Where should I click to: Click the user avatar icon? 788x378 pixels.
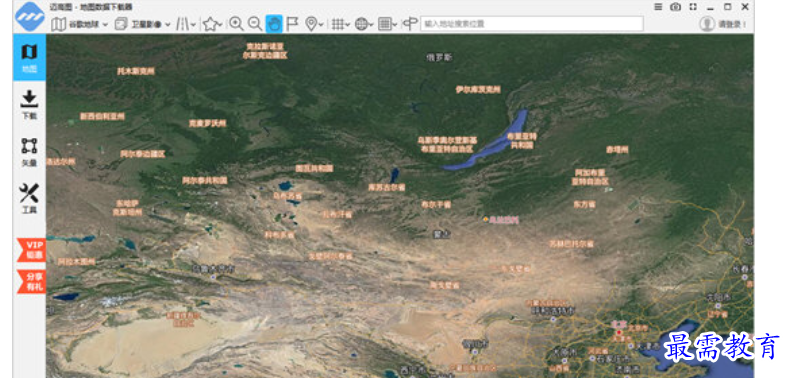707,24
